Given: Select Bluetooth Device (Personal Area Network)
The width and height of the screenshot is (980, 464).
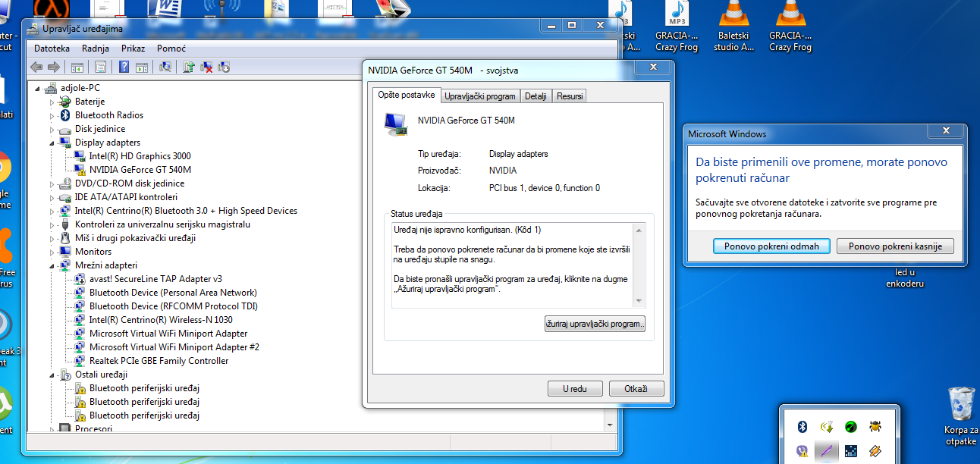Looking at the screenshot, I should [x=173, y=293].
